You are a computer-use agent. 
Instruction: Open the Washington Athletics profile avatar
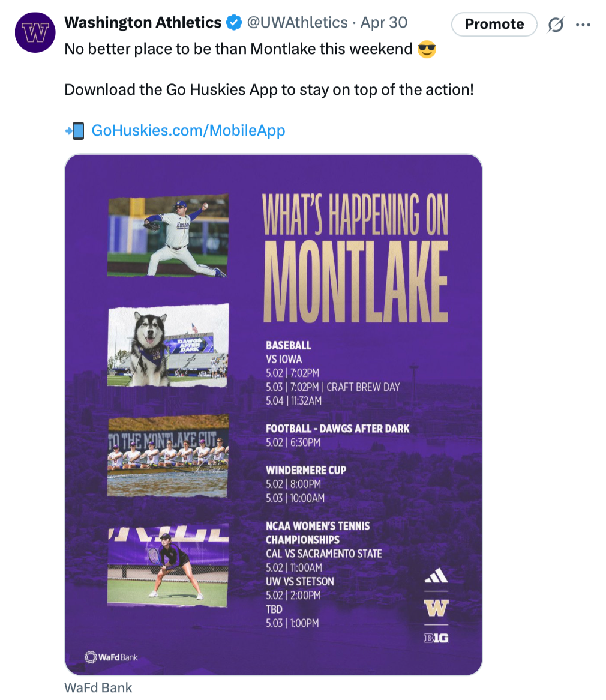point(35,32)
